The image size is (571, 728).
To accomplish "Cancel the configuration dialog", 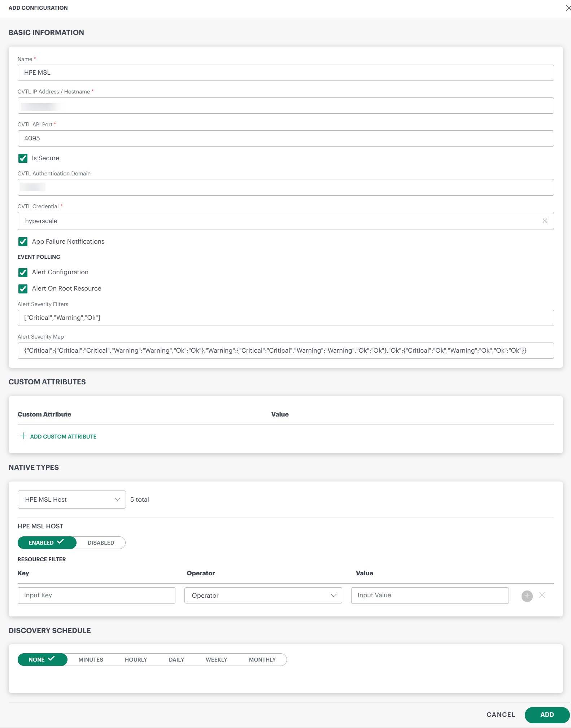I will pos(501,715).
